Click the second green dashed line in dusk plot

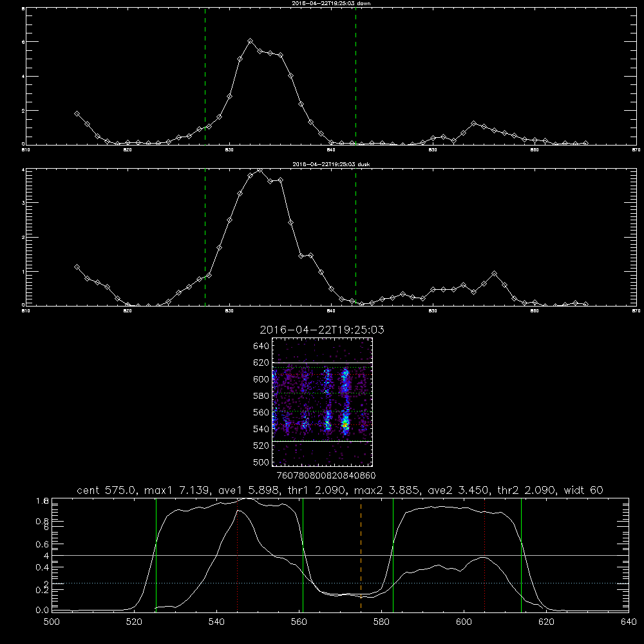(x=355, y=237)
